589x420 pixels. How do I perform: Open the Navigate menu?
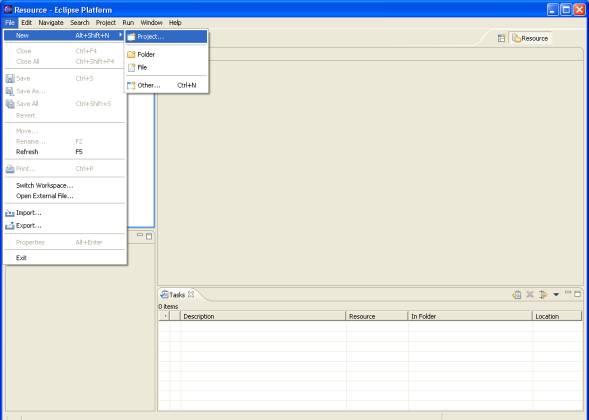[x=51, y=23]
